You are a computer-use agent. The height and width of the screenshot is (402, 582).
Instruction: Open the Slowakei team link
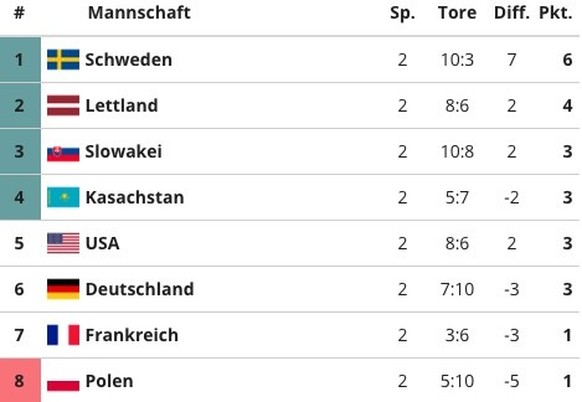[124, 151]
